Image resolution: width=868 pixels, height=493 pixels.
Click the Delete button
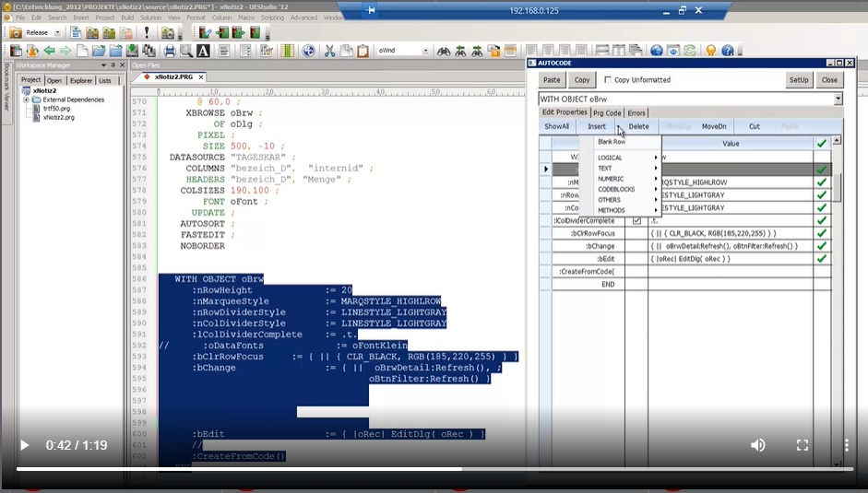(638, 126)
